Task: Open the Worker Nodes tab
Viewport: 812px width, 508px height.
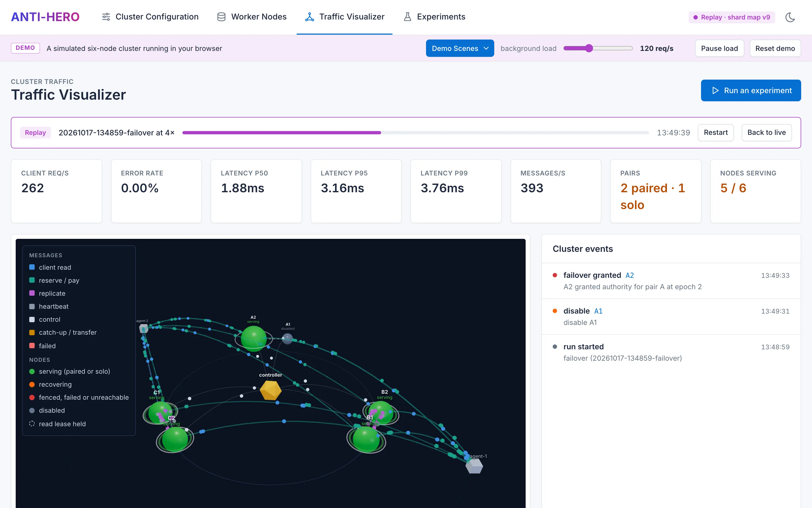Action: coord(252,17)
